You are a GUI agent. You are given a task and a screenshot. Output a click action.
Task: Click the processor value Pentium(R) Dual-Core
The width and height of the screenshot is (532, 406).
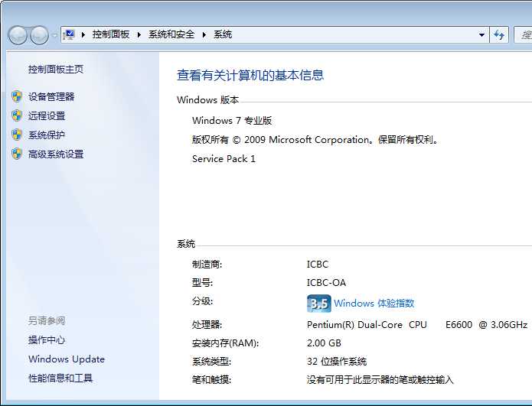(417, 324)
